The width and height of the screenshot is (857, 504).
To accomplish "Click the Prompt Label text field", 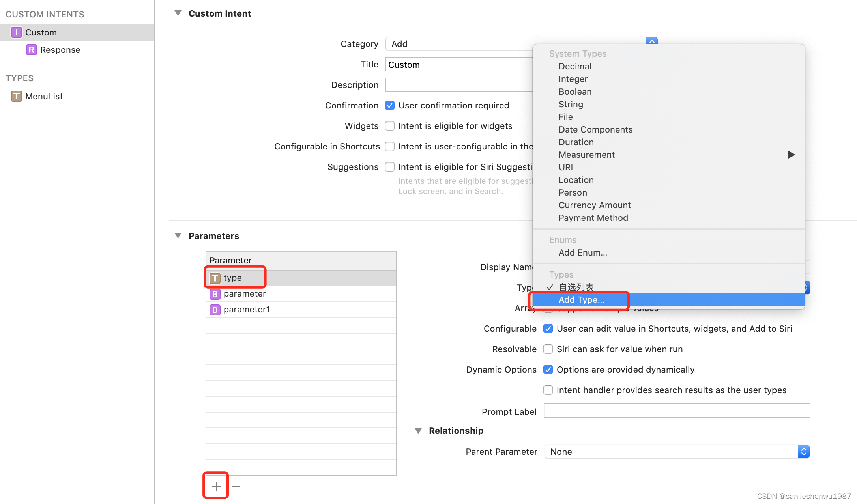I will 677,411.
